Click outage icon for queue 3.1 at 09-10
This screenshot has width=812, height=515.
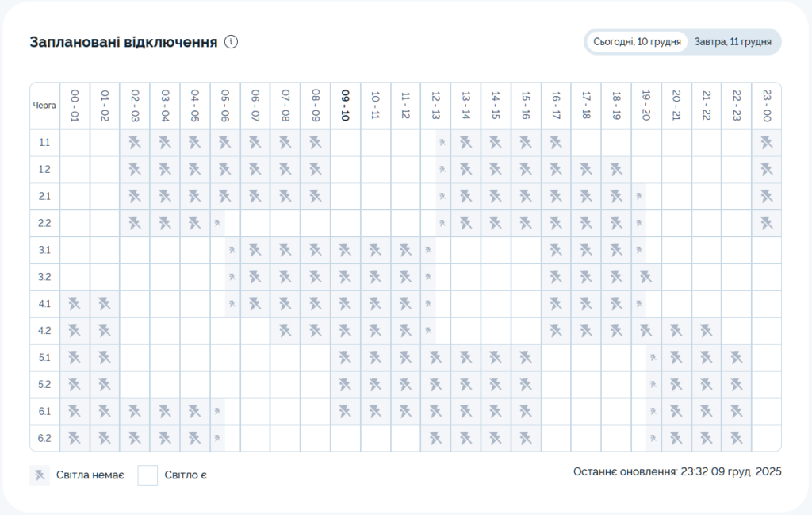pos(345,250)
